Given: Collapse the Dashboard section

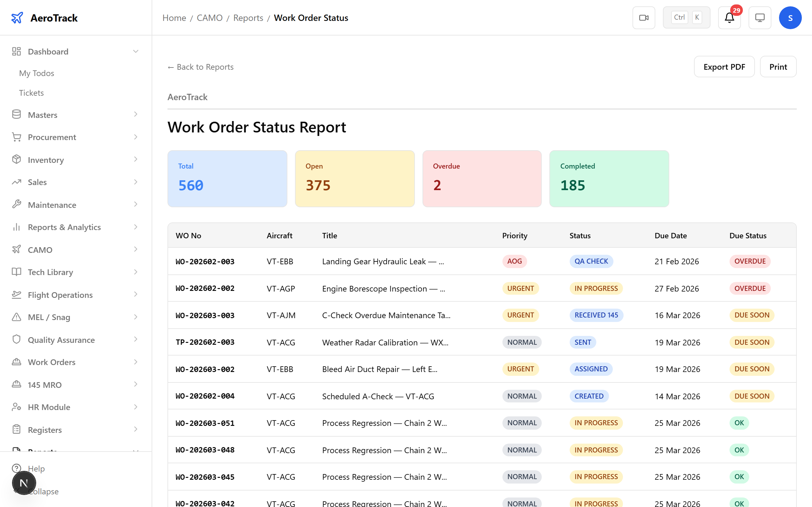Looking at the screenshot, I should click(136, 51).
